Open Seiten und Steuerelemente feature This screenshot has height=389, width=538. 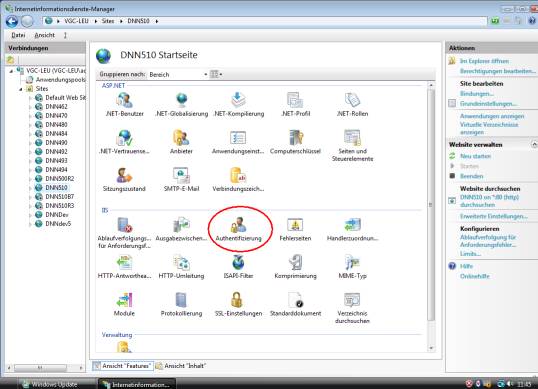[352, 146]
